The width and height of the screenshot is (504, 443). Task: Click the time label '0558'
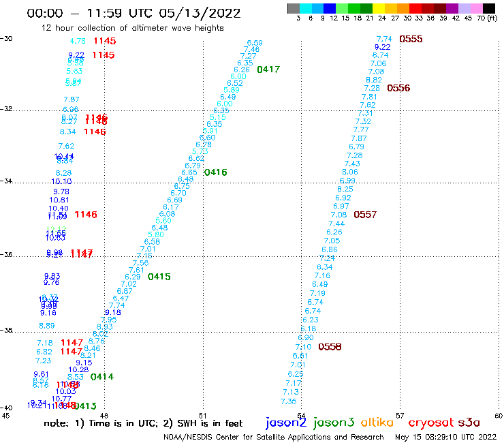[330, 347]
